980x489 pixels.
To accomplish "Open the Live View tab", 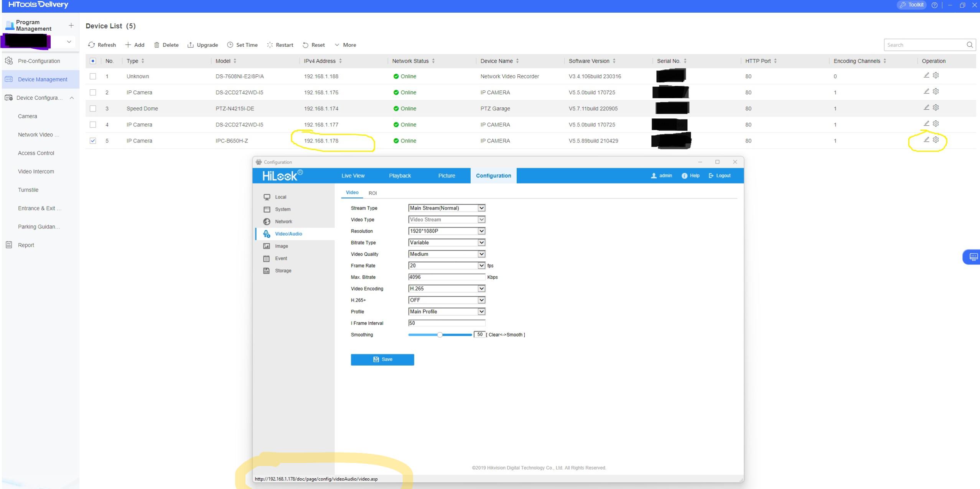I will (353, 176).
